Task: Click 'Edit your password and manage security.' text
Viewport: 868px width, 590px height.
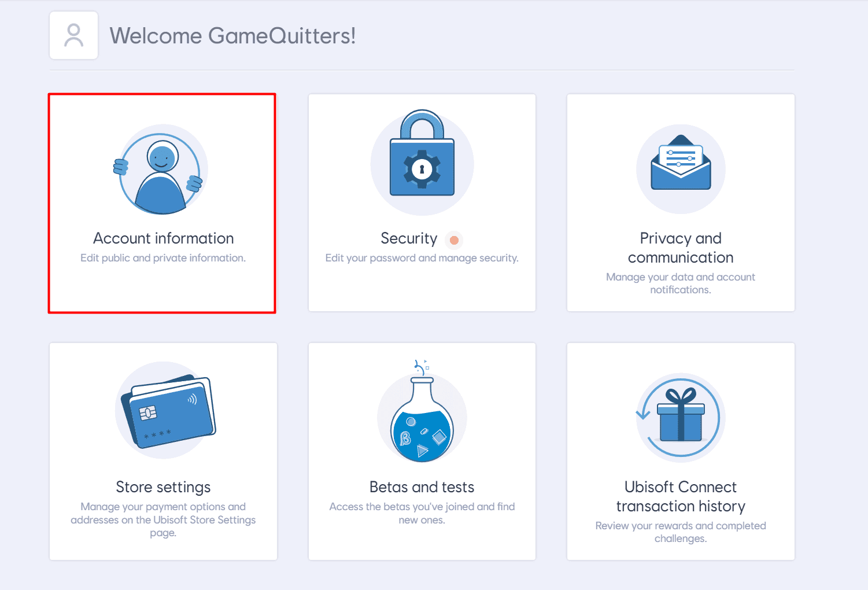Action: [422, 258]
